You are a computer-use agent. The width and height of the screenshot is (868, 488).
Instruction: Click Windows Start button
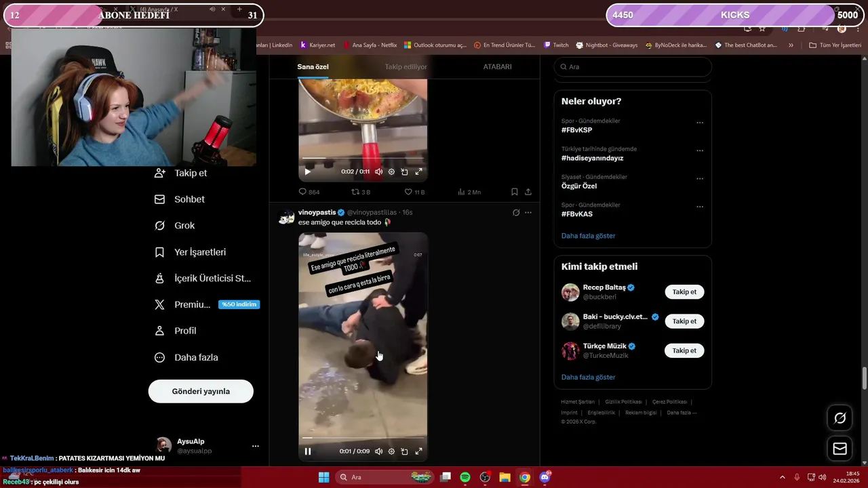324,477
